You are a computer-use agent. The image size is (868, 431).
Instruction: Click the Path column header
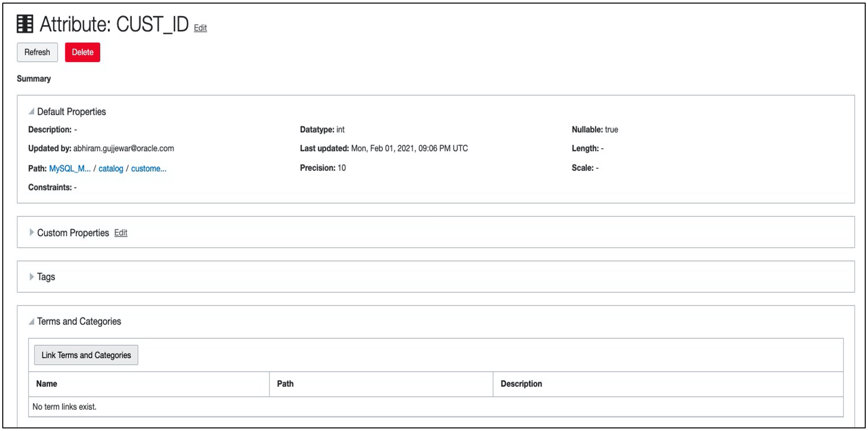point(285,384)
